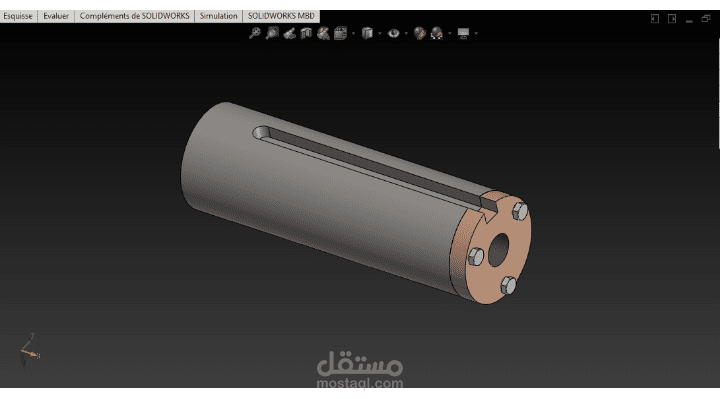720x399 pixels.
Task: Click the Edit Appearance sphere icon
Action: (420, 33)
